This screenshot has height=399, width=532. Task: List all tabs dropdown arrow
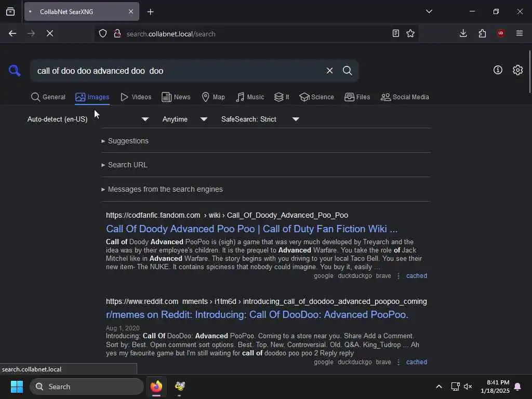click(429, 11)
